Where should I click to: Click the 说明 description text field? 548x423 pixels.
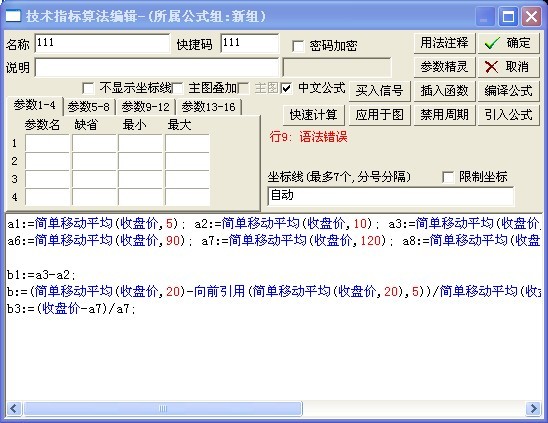point(157,67)
